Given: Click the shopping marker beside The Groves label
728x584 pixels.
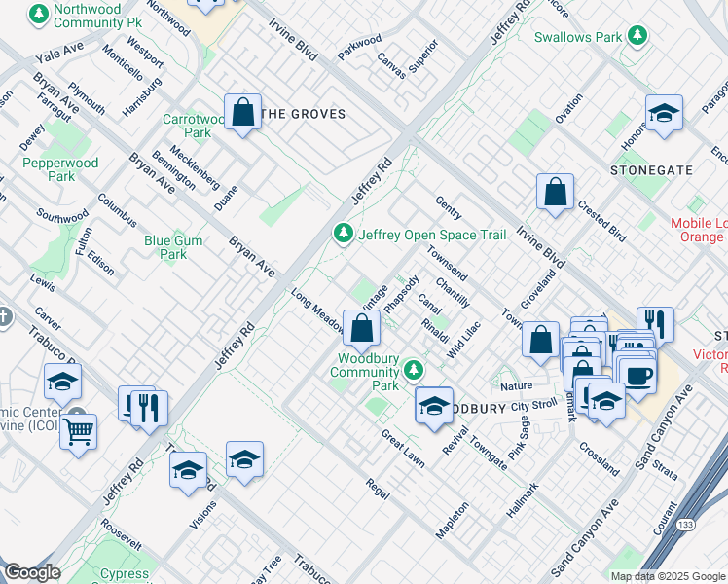Looking at the screenshot, I should 243,110.
